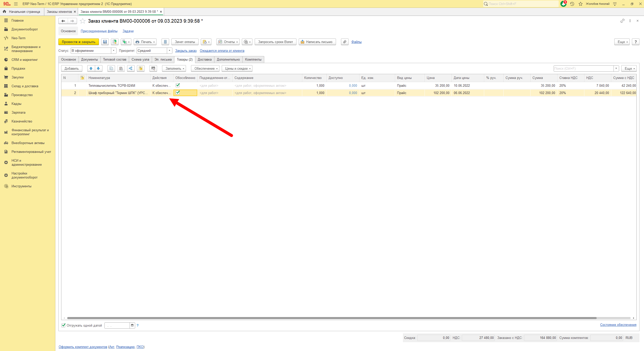Click the barcode search icon
This screenshot has width=644, height=351.
(x=153, y=68)
